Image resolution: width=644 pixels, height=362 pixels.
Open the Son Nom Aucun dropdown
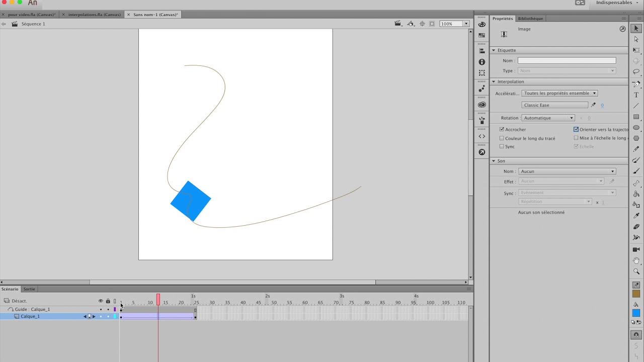(567, 171)
